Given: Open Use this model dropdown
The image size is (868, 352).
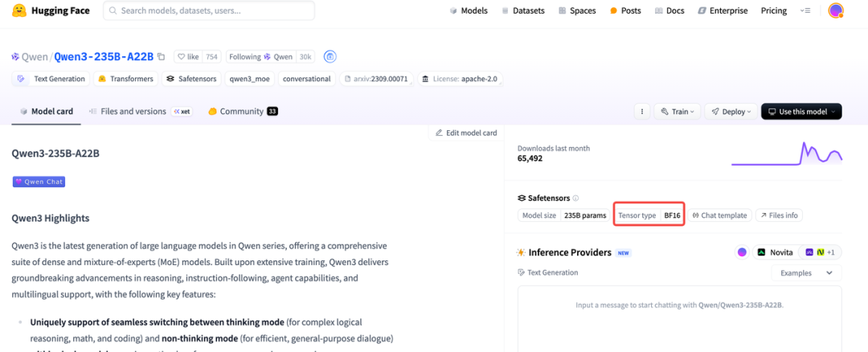Looking at the screenshot, I should pos(801,111).
